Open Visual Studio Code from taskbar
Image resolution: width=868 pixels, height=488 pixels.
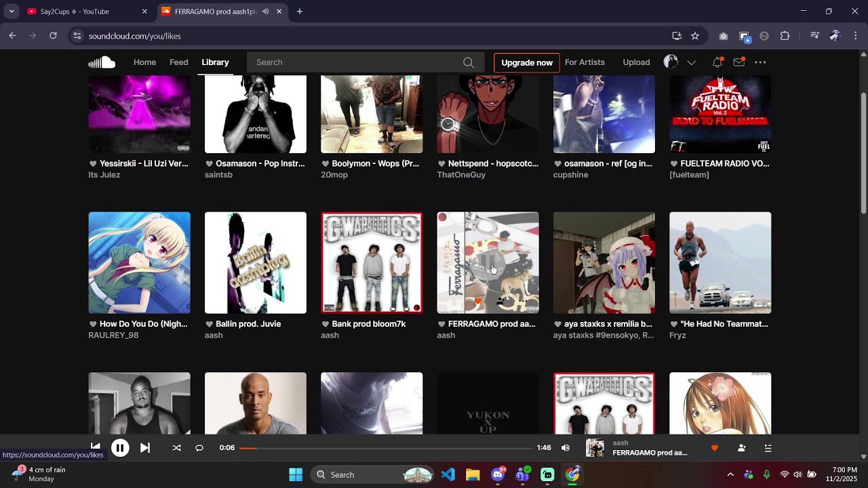[448, 474]
